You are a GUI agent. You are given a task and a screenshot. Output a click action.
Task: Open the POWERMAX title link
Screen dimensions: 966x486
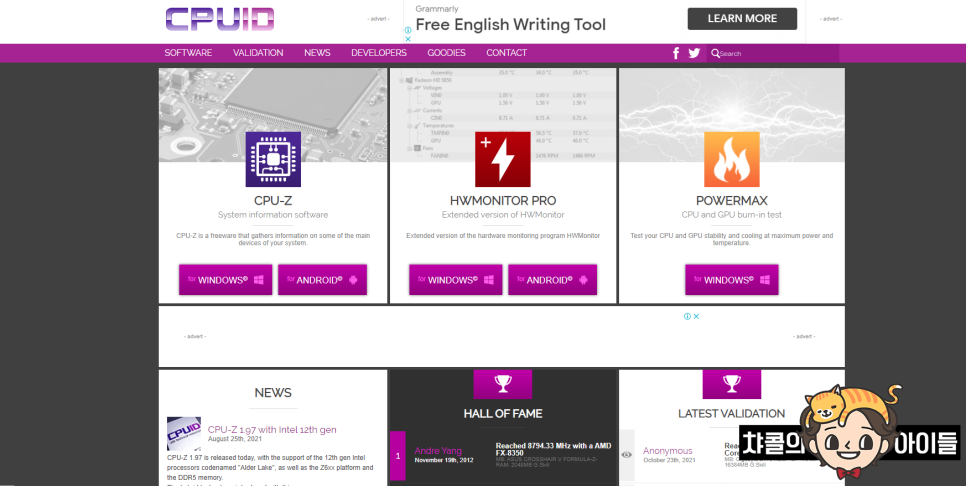(x=732, y=201)
